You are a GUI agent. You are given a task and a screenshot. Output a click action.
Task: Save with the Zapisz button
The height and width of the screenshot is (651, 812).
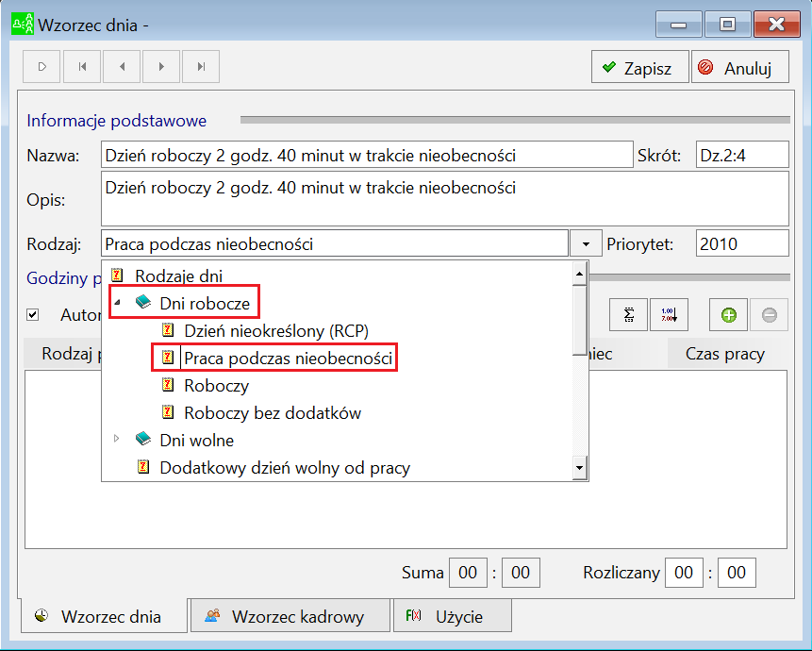[x=640, y=67]
